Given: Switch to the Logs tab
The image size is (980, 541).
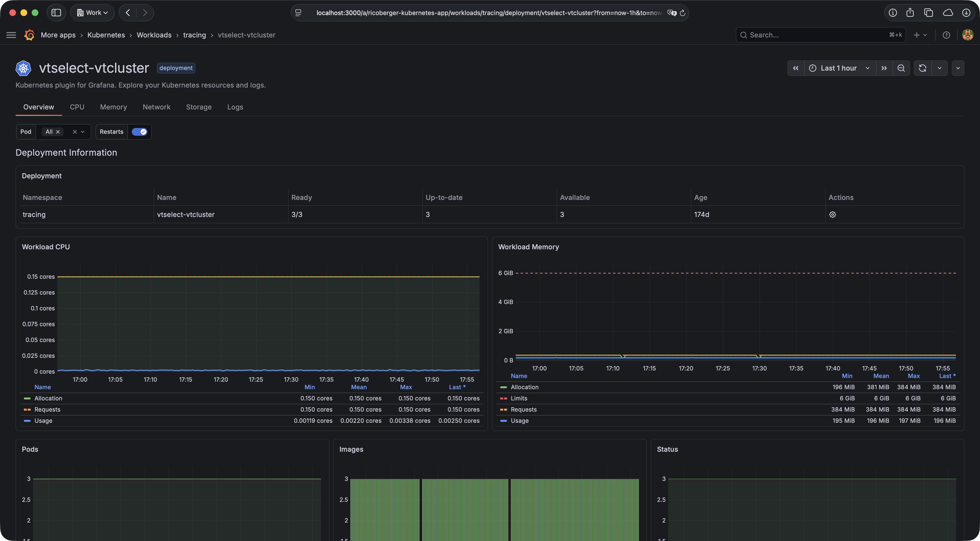Looking at the screenshot, I should click(x=235, y=107).
